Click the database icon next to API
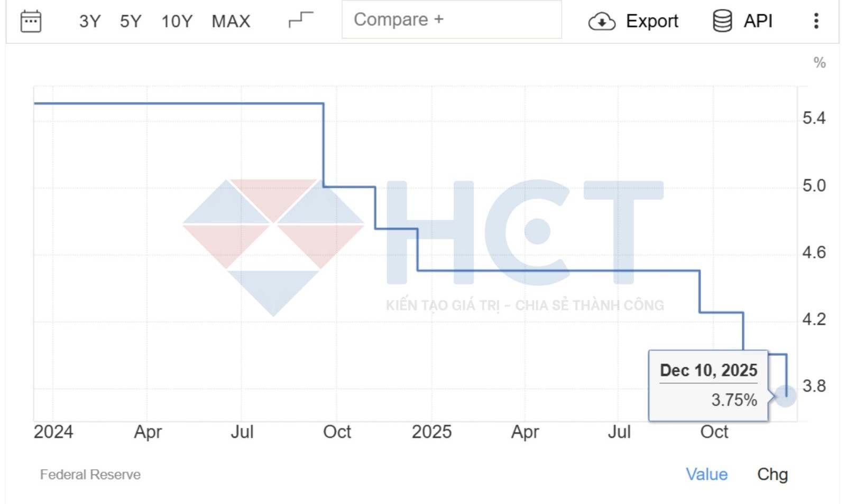This screenshot has height=504, width=846. click(721, 21)
